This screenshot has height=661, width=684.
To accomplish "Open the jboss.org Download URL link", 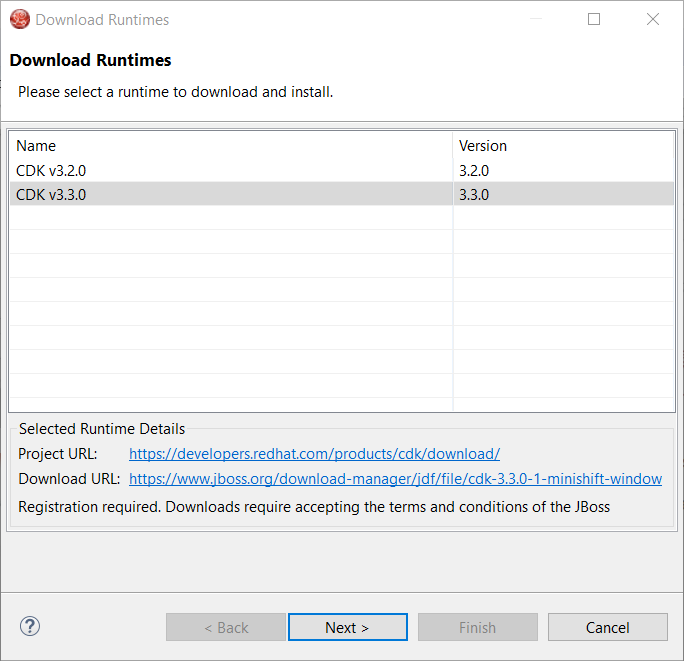I will [x=395, y=479].
